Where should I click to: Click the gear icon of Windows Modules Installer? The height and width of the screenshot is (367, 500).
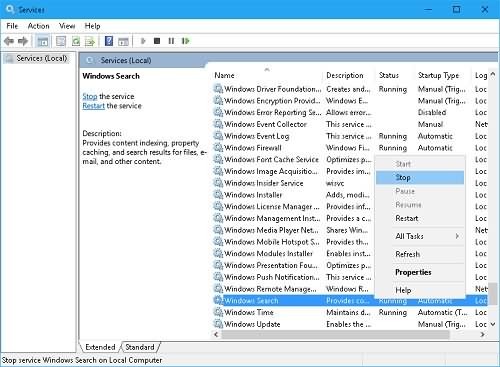[x=218, y=253]
